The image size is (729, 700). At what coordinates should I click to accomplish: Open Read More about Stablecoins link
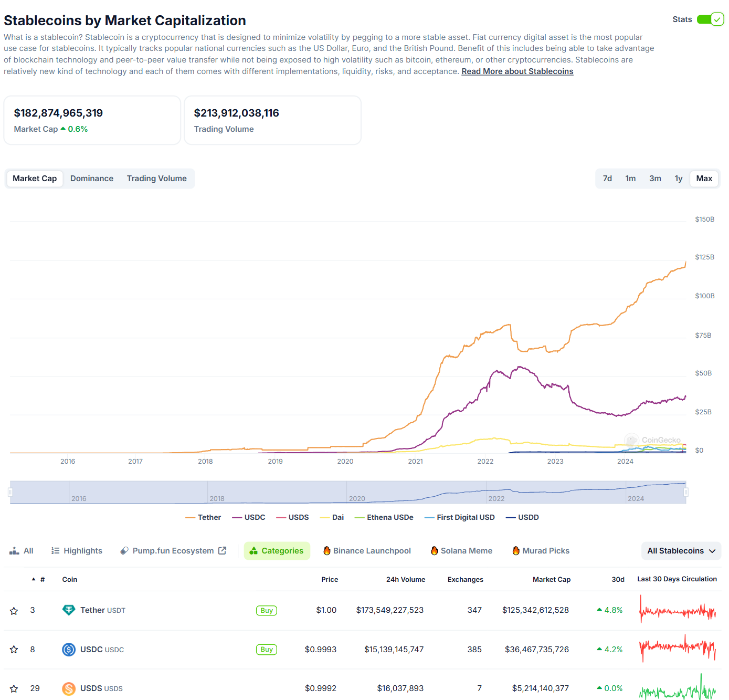[x=517, y=71]
